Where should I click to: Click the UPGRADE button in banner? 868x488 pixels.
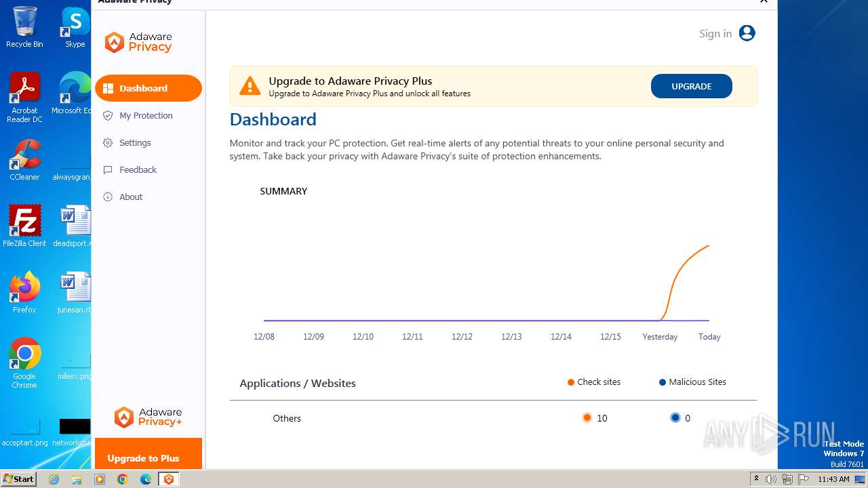pyautogui.click(x=692, y=86)
